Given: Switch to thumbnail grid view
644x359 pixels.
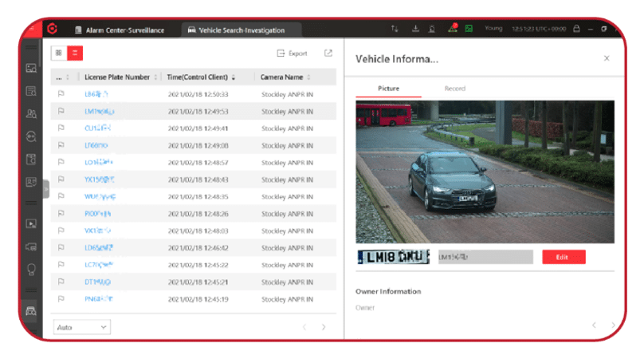Looking at the screenshot, I should point(59,53).
